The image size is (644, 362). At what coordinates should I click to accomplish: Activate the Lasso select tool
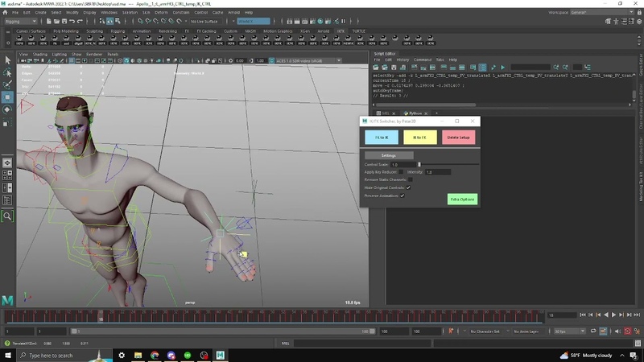(x=7, y=72)
